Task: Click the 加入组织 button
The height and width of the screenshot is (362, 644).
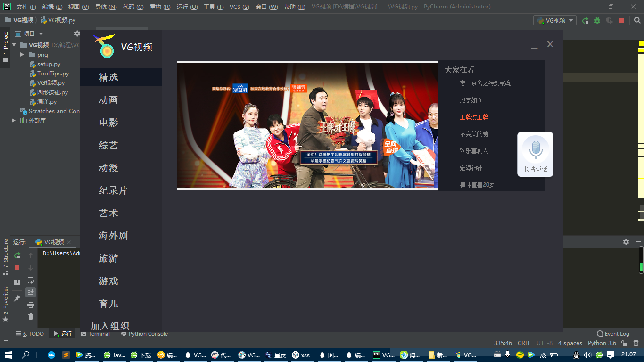Action: pyautogui.click(x=110, y=326)
